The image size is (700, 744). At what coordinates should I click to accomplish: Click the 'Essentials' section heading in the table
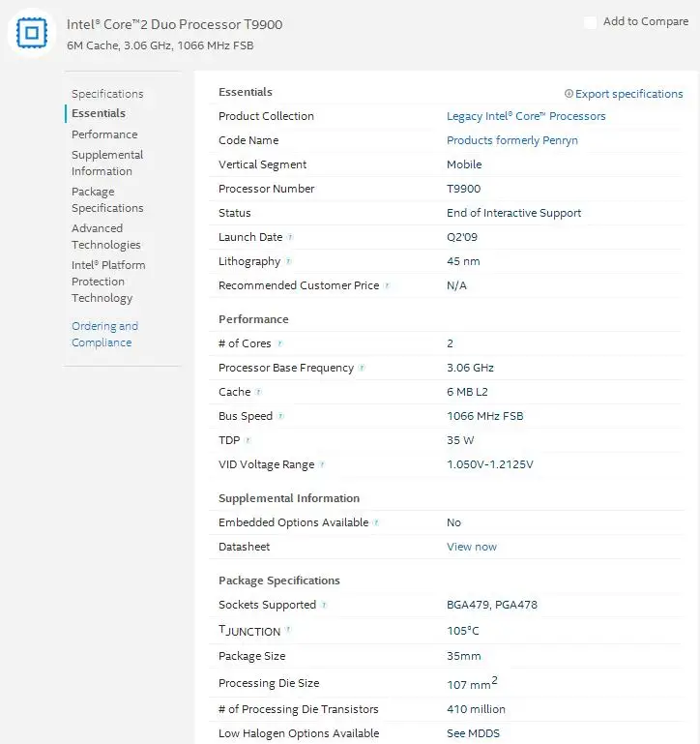(x=246, y=92)
